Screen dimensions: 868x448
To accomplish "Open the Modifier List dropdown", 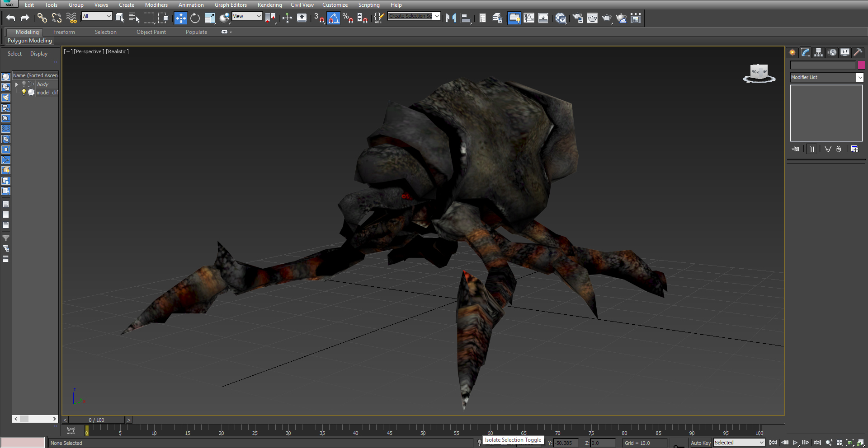I will [827, 77].
